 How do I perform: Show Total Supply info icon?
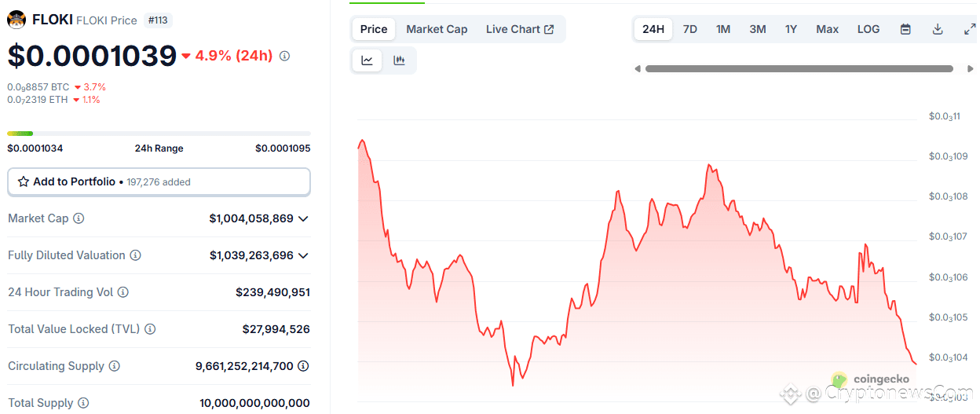(x=82, y=403)
